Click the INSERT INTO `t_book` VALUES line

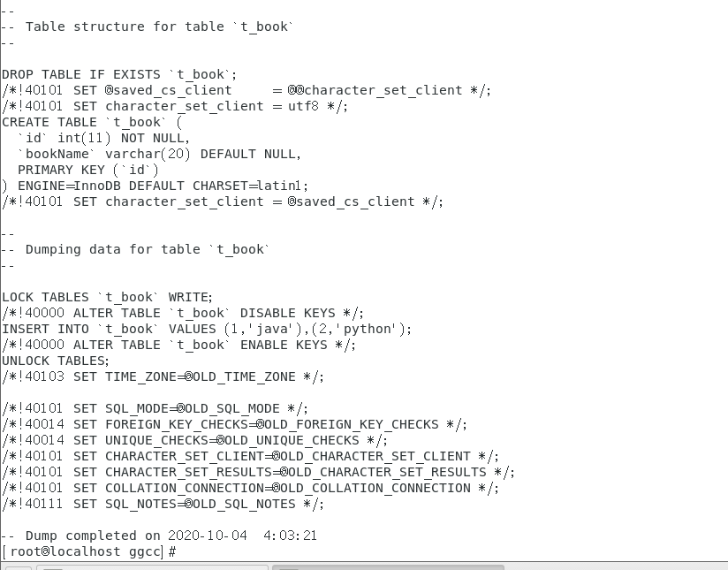[x=207, y=329]
